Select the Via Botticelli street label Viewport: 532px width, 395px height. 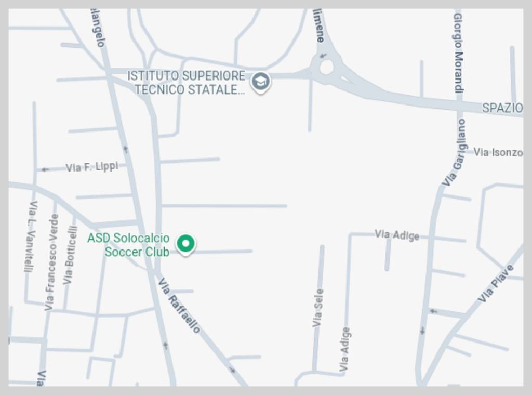[x=70, y=255]
